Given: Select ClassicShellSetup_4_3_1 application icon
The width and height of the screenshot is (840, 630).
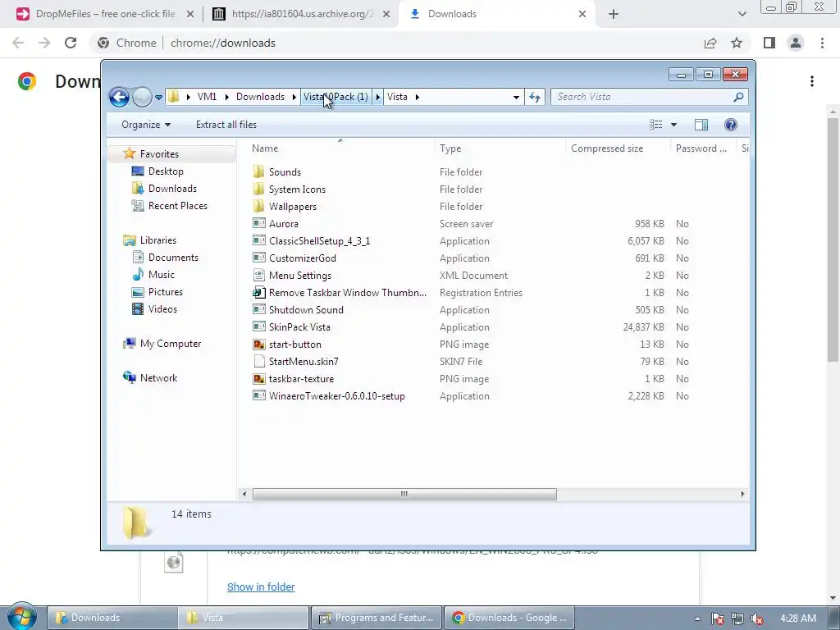Looking at the screenshot, I should click(258, 240).
